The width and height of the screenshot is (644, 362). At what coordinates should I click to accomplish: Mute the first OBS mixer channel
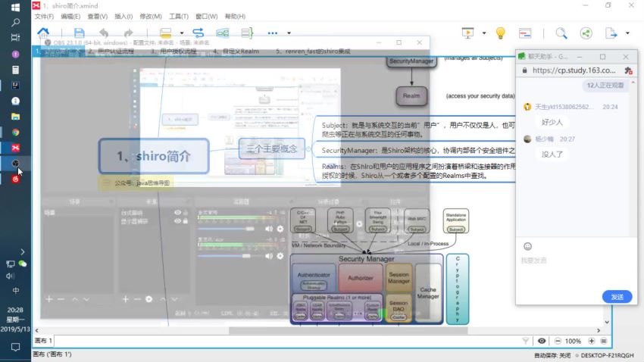(269, 229)
